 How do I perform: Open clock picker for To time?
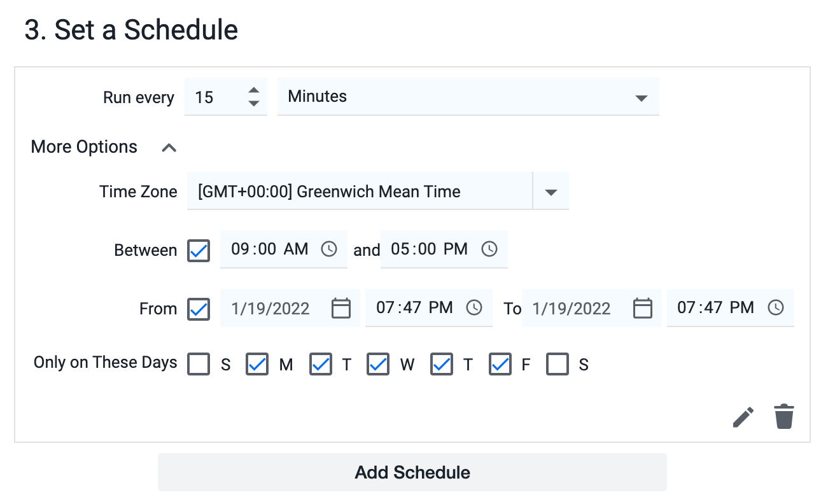point(775,308)
